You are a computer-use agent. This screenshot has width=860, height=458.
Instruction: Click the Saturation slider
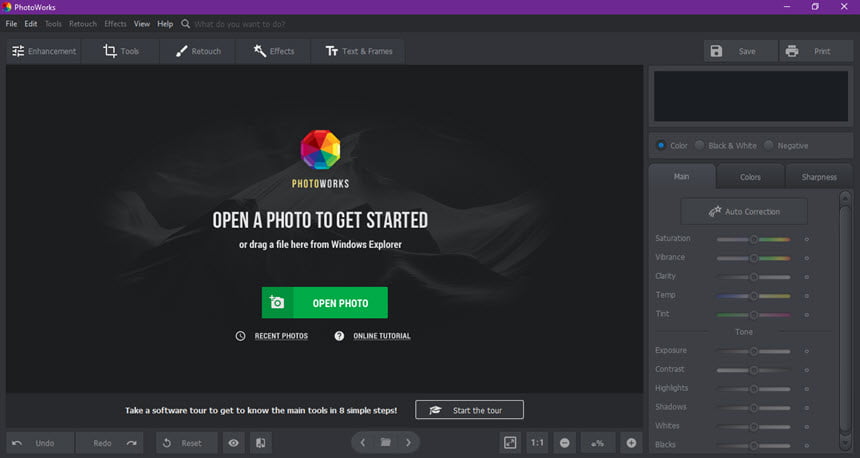tap(754, 239)
